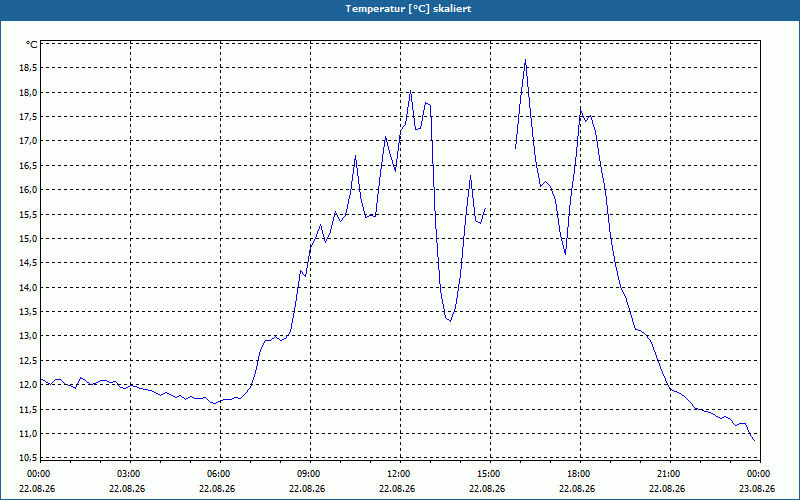
Task: Click the chart title 'Temperatur [°C] skaliert'
Action: pyautogui.click(x=408, y=9)
